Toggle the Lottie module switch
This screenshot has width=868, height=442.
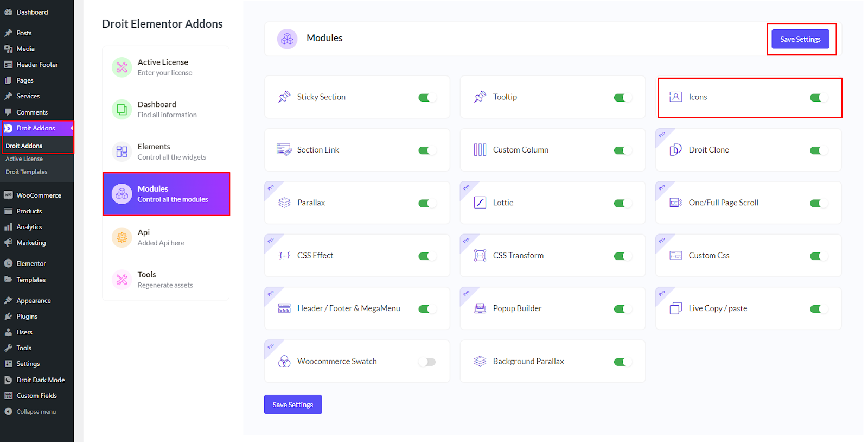pos(623,203)
